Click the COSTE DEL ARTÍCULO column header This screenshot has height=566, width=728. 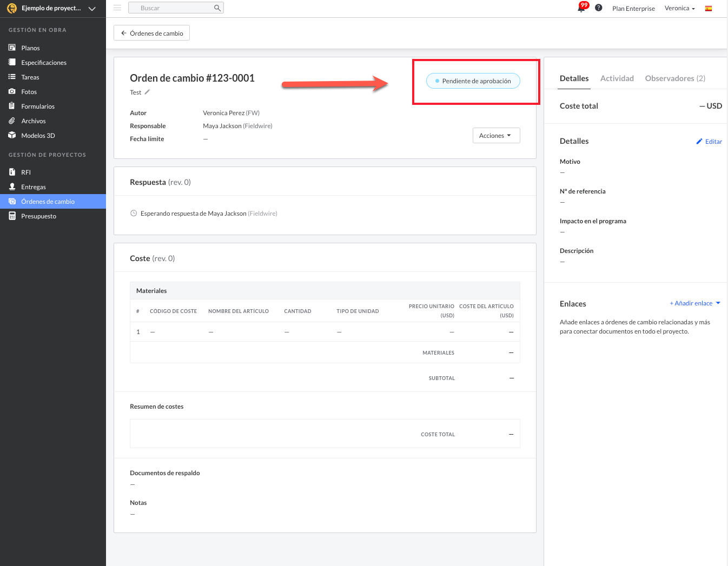486,311
